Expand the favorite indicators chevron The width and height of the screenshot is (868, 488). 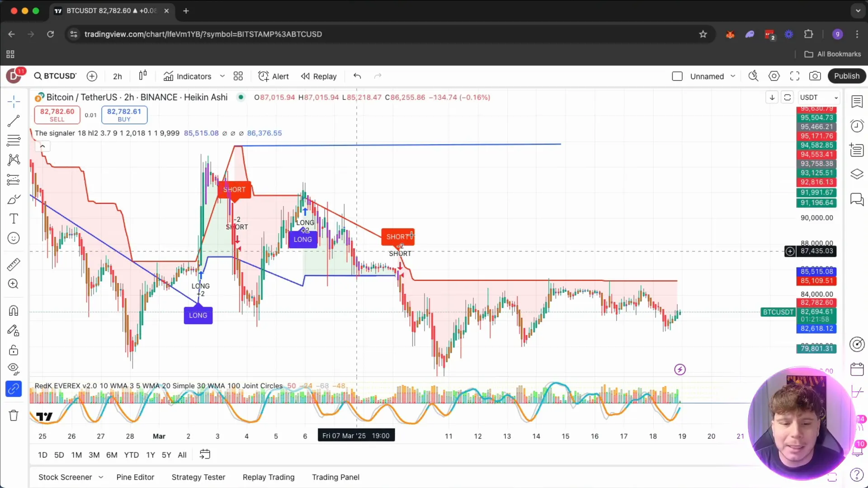222,76
